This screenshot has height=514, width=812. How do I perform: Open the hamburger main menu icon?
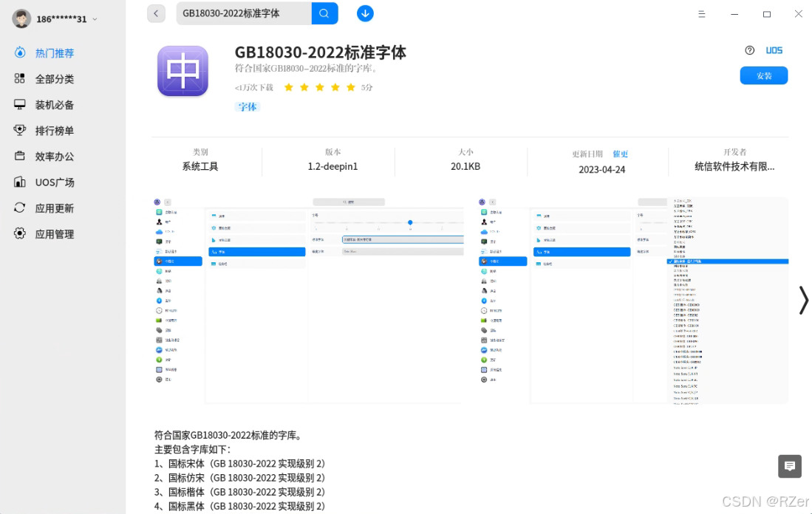(702, 14)
